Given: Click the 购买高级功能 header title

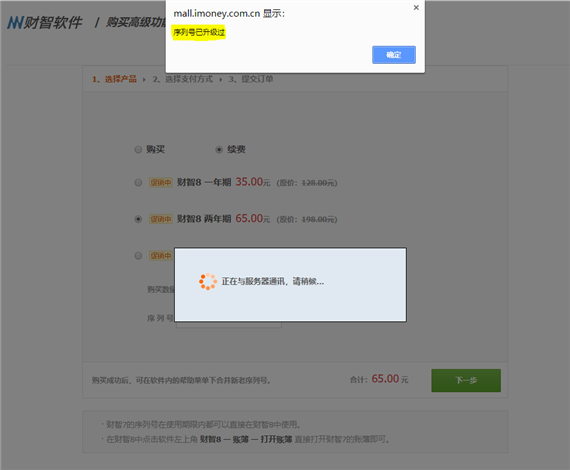Looking at the screenshot, I should coord(136,23).
